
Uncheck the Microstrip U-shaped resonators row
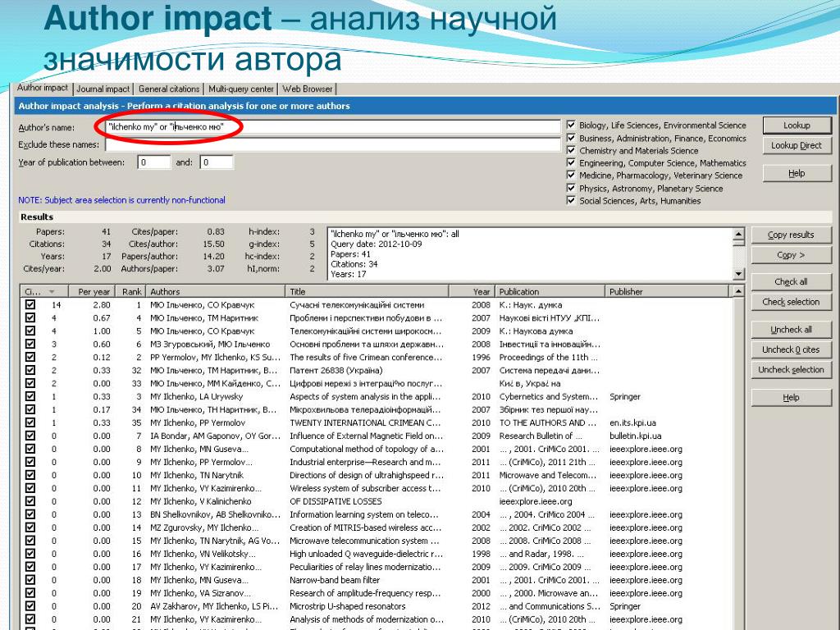coord(30,606)
